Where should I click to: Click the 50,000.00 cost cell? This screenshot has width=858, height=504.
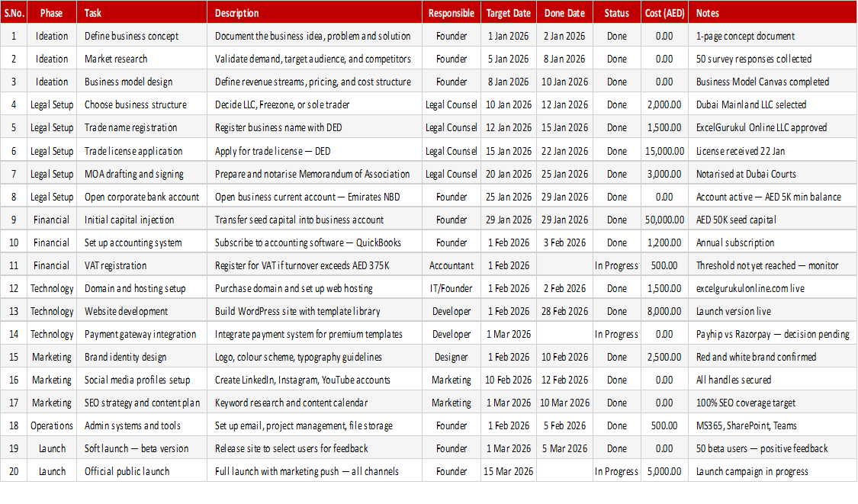(664, 220)
